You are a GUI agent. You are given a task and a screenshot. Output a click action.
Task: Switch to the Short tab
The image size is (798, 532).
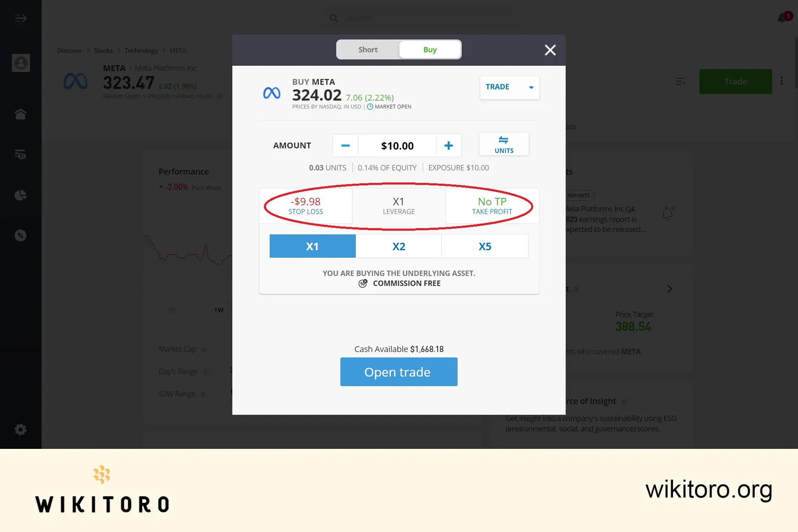click(367, 49)
